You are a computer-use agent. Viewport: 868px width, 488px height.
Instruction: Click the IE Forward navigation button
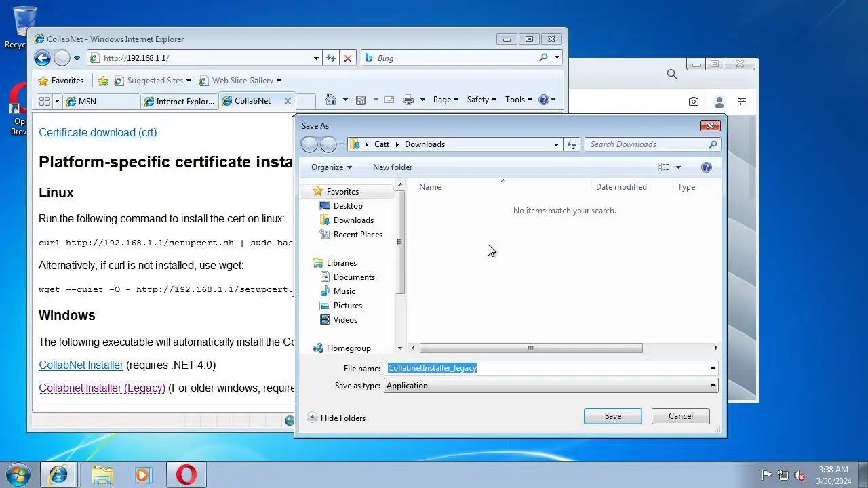[62, 58]
